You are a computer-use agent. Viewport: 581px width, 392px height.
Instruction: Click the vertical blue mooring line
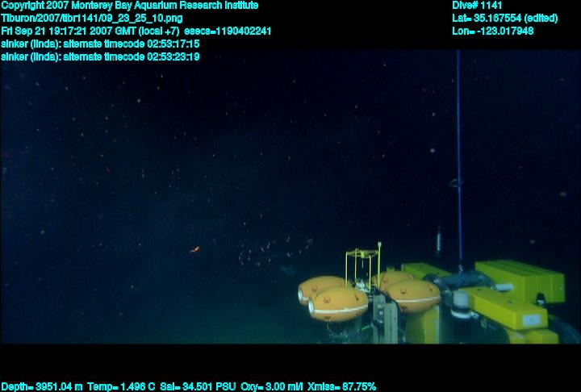coord(459,156)
